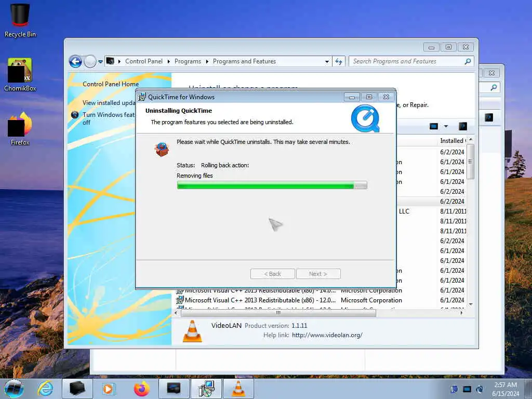Switch to the Control Panel taskbar window
The height and width of the screenshot is (399, 532).
coord(174,389)
